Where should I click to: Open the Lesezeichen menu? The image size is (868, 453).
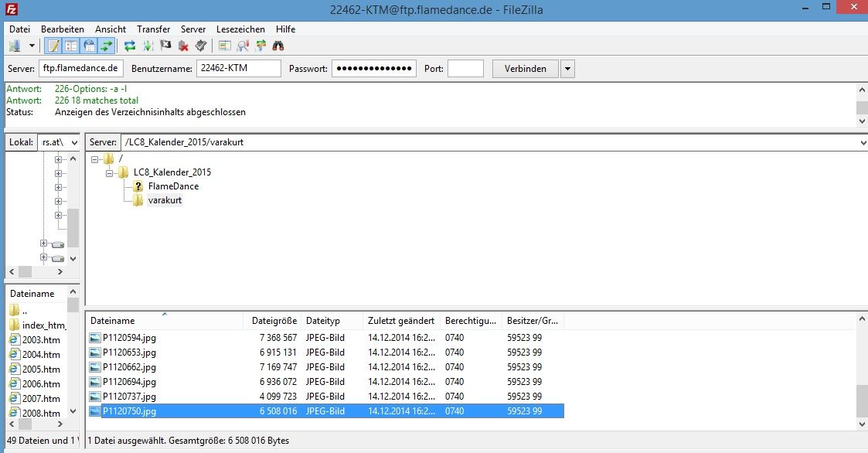click(x=240, y=29)
